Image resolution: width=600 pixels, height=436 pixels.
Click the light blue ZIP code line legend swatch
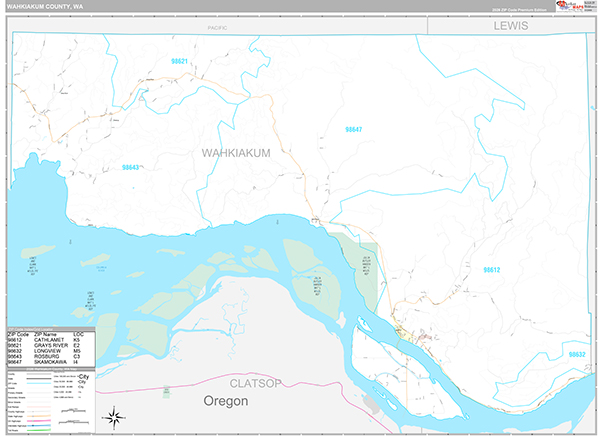[x=39, y=383]
